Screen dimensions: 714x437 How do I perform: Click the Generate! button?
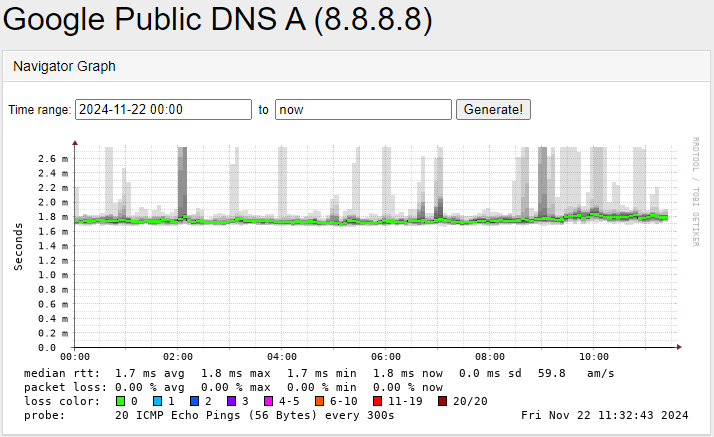pos(493,110)
